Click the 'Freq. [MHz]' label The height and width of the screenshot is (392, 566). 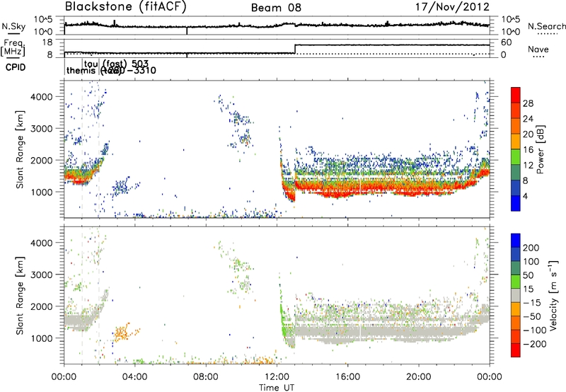click(x=13, y=48)
